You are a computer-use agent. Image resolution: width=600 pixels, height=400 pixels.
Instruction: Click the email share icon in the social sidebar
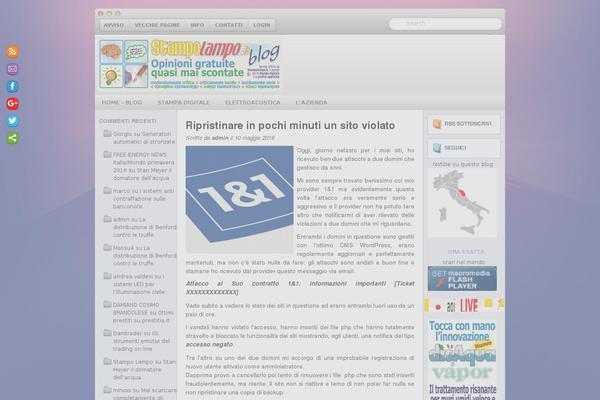[x=12, y=69]
